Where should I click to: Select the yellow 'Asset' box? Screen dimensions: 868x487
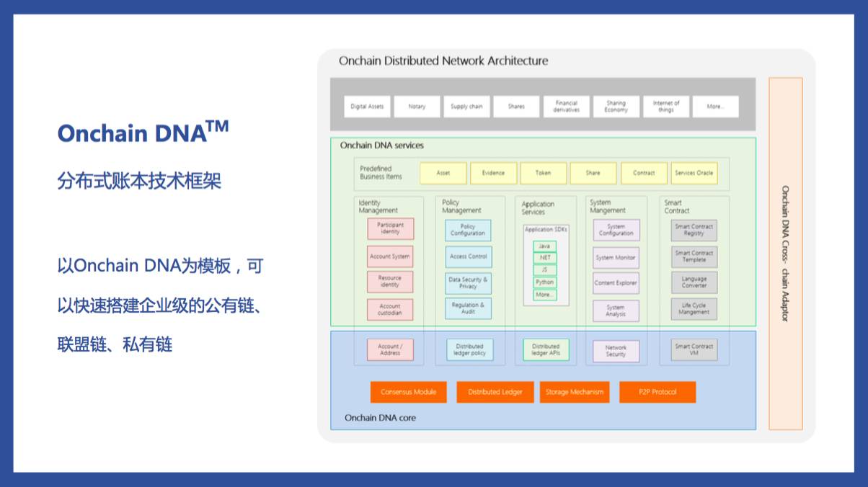[x=443, y=173]
